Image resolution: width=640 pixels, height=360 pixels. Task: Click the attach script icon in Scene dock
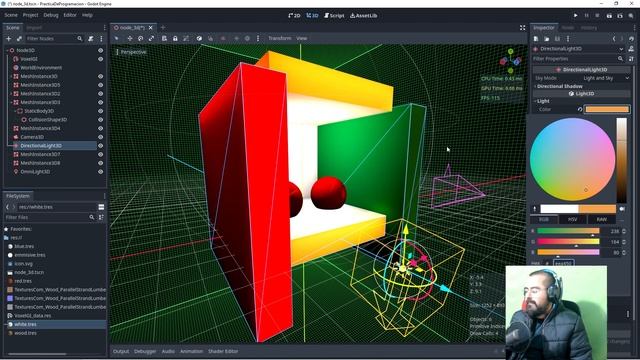[91, 39]
